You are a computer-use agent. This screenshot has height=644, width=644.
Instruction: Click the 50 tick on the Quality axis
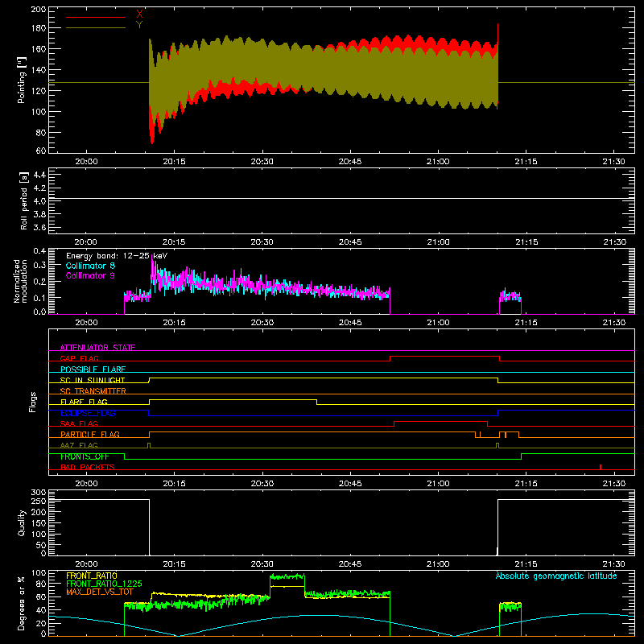[x=41, y=545]
